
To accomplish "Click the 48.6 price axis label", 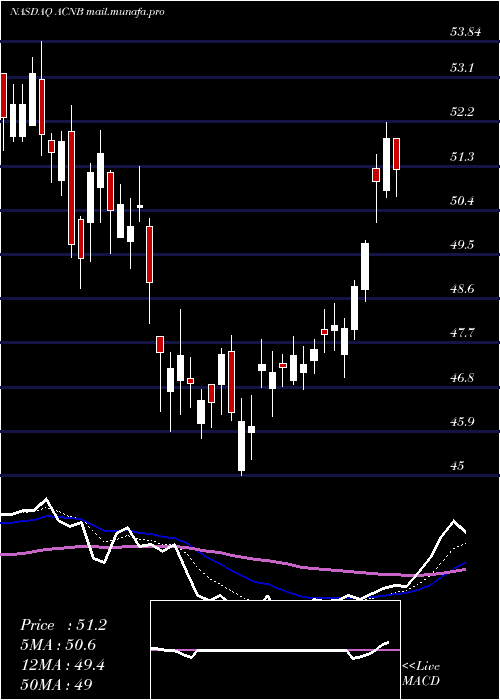I will [x=462, y=288].
